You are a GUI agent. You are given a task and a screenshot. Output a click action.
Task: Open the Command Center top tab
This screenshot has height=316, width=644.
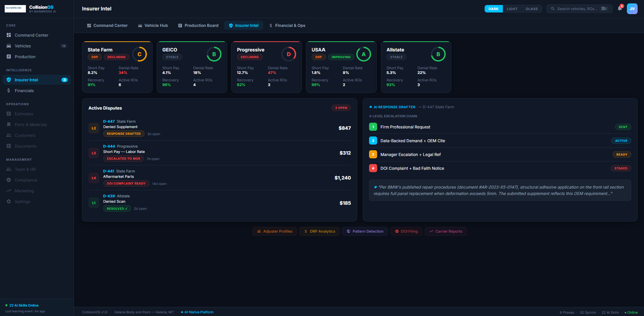[107, 26]
